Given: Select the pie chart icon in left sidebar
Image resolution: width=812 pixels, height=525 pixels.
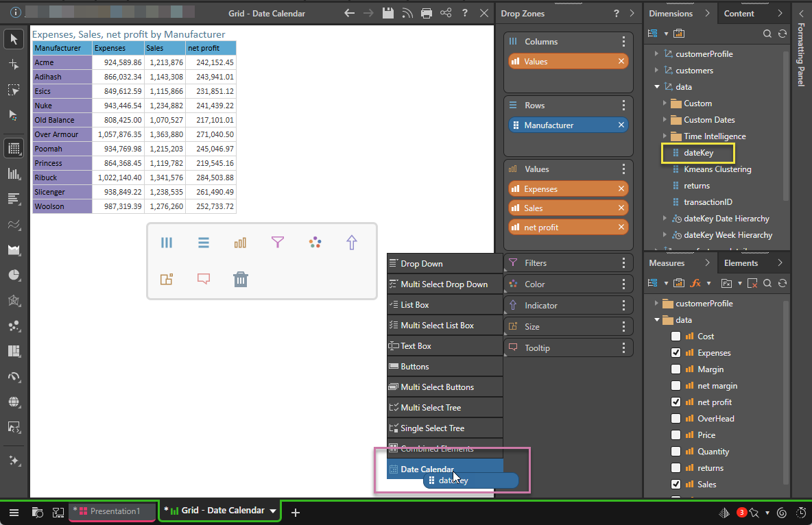Looking at the screenshot, I should [x=14, y=275].
